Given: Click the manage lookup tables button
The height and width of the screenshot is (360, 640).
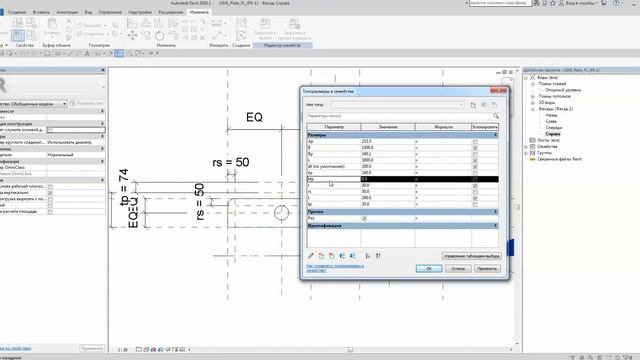Looking at the screenshot, I should click(x=471, y=256).
